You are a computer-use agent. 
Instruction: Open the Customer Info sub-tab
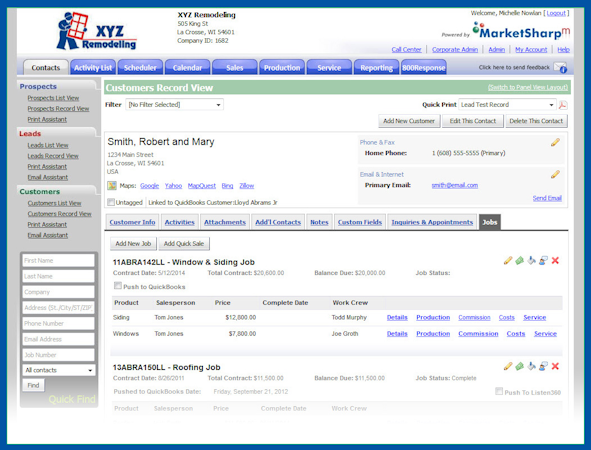(x=132, y=222)
